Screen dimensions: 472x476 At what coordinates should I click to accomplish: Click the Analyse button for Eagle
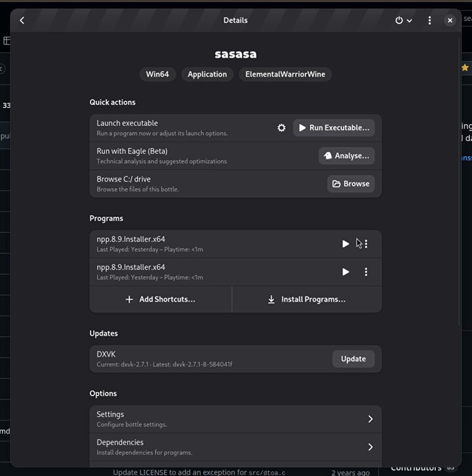346,156
